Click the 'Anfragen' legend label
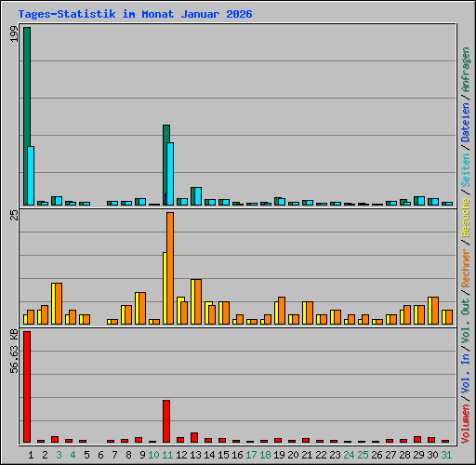 tap(466, 70)
